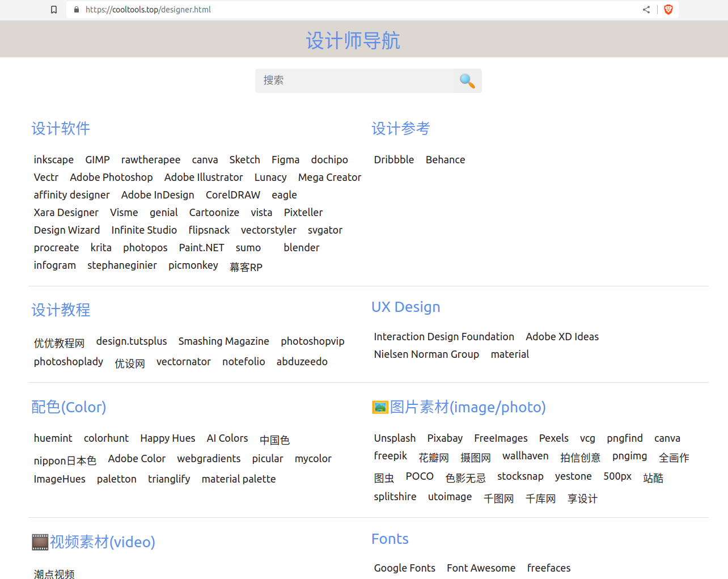
Task: Open the Unsplash link
Action: 395,438
